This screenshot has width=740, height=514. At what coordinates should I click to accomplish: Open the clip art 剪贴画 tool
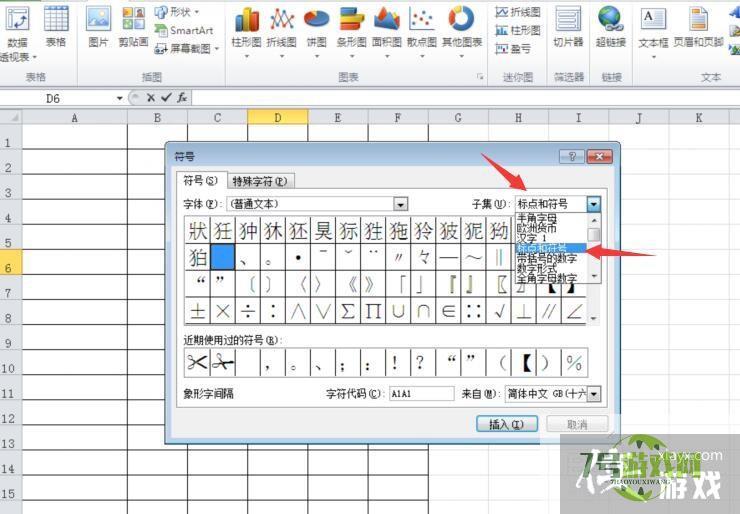[x=134, y=27]
